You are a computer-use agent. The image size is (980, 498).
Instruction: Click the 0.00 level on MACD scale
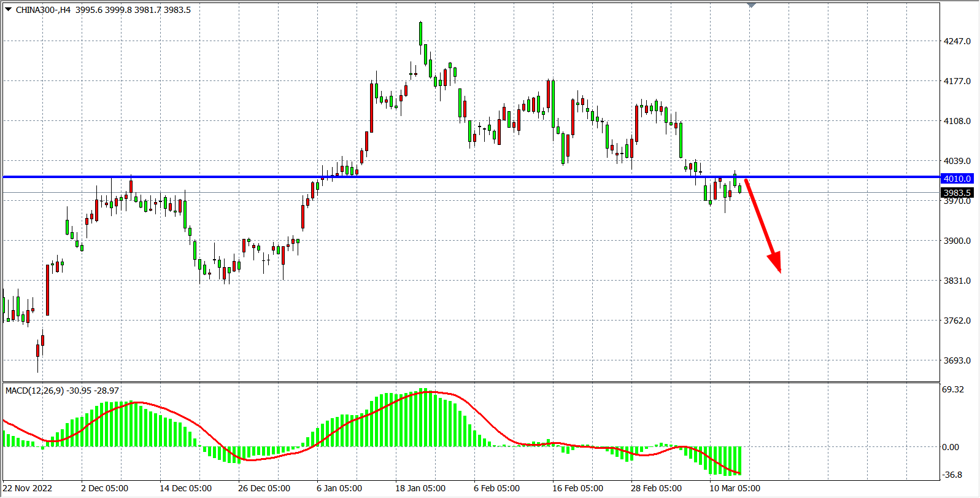tap(951, 447)
